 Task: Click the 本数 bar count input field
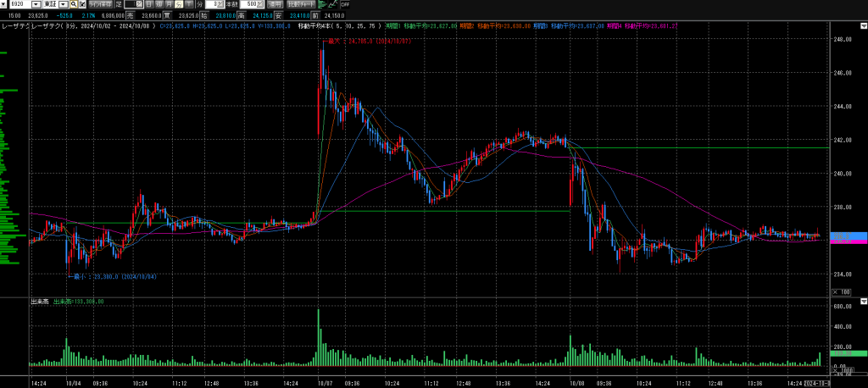pos(246,4)
